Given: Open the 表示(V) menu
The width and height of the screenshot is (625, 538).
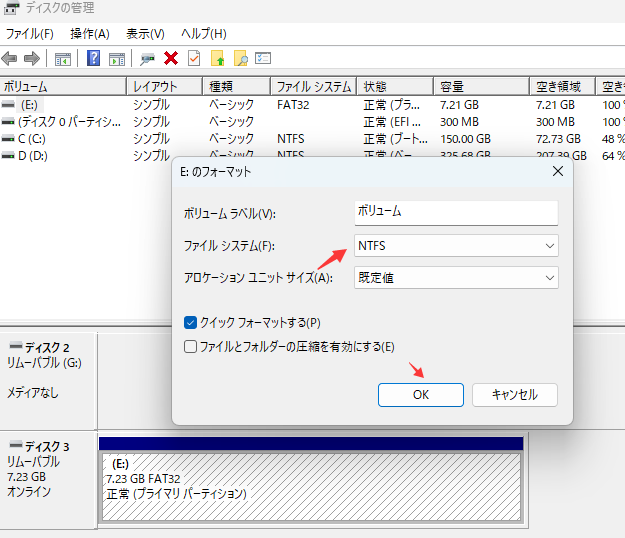Looking at the screenshot, I should point(145,34).
